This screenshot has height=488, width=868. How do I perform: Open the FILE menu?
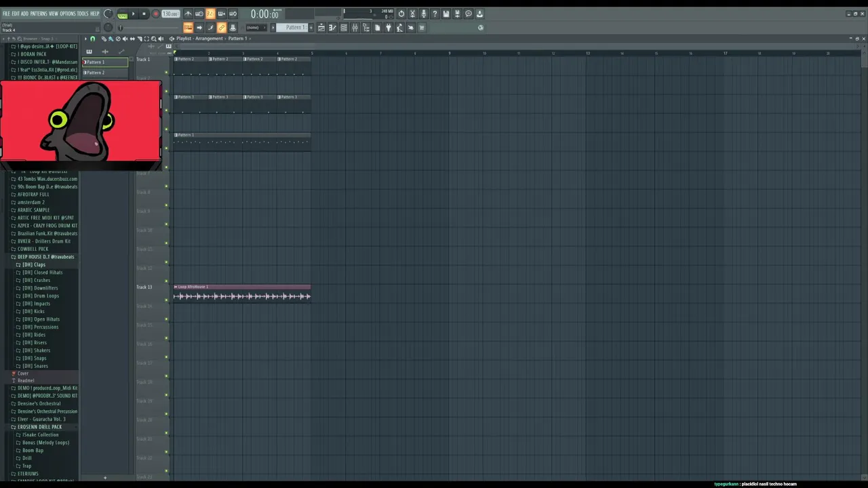click(6, 14)
